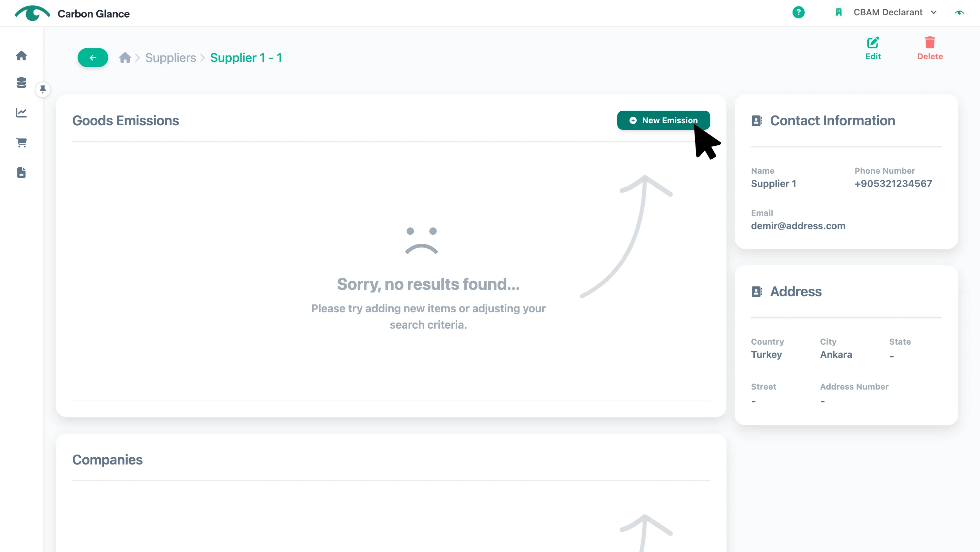980x552 pixels.
Task: Open the analytics chart sidebar icon
Action: (21, 113)
